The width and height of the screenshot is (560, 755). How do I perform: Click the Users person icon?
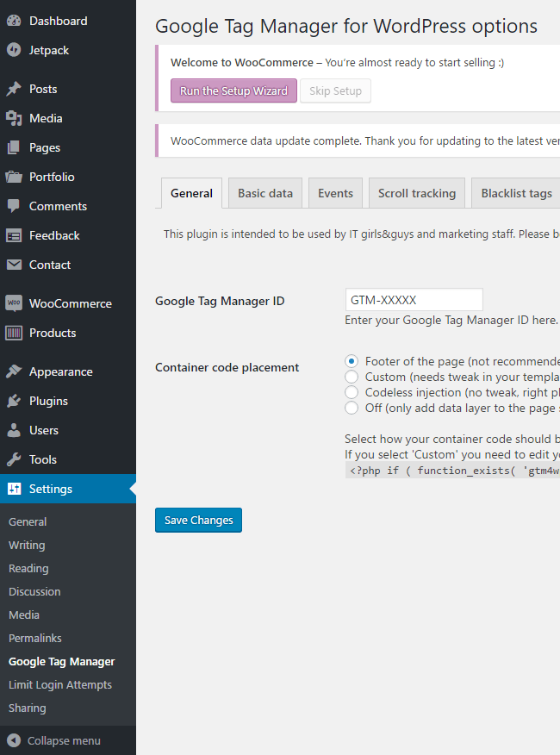[x=14, y=430]
